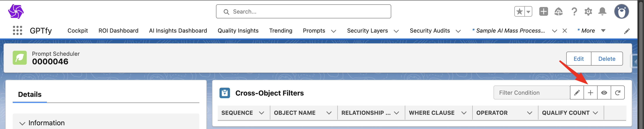Expand the Prompts tab dropdown chevron
Screen dimensions: 644x129
(333, 31)
